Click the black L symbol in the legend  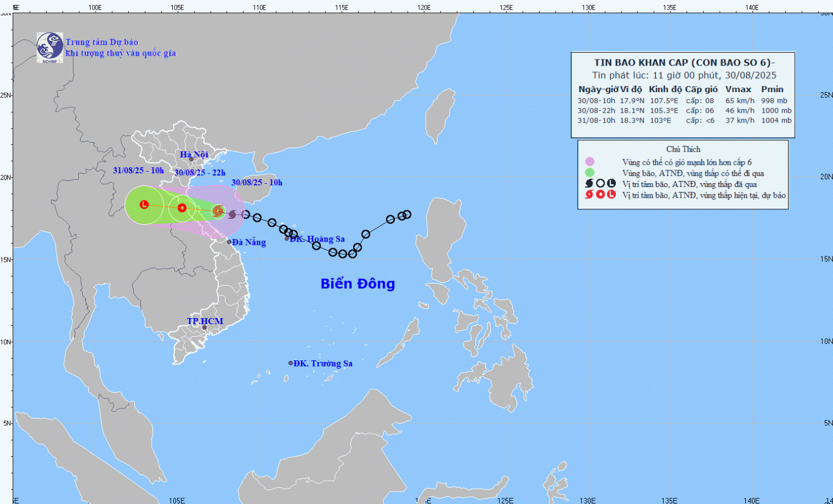(611, 184)
